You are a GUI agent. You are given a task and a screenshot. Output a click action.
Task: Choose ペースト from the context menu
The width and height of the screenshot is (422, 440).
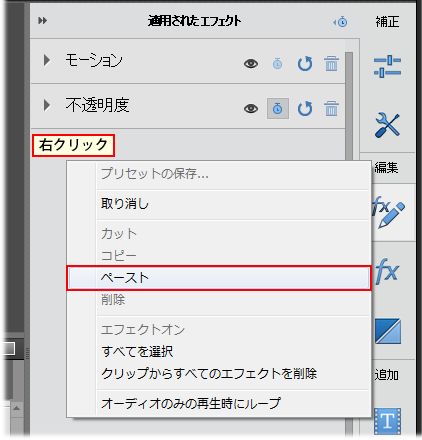coord(219,278)
